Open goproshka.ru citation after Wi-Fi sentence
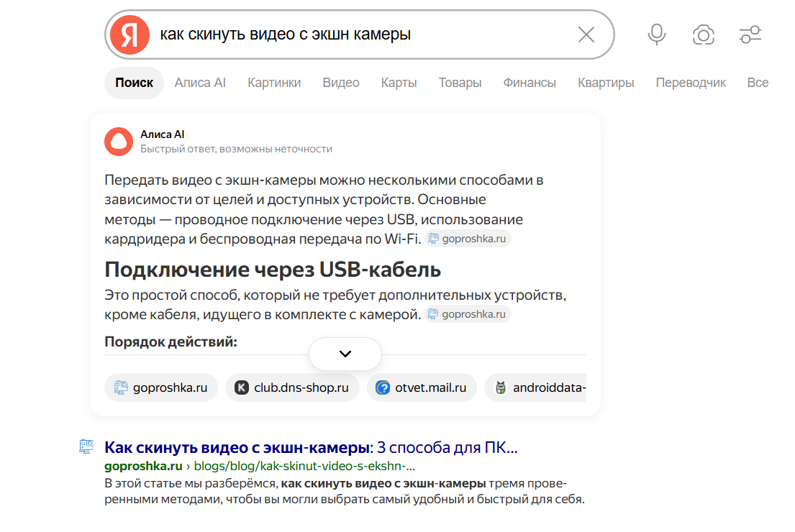Viewport: 795px width, 532px height. 468,239
